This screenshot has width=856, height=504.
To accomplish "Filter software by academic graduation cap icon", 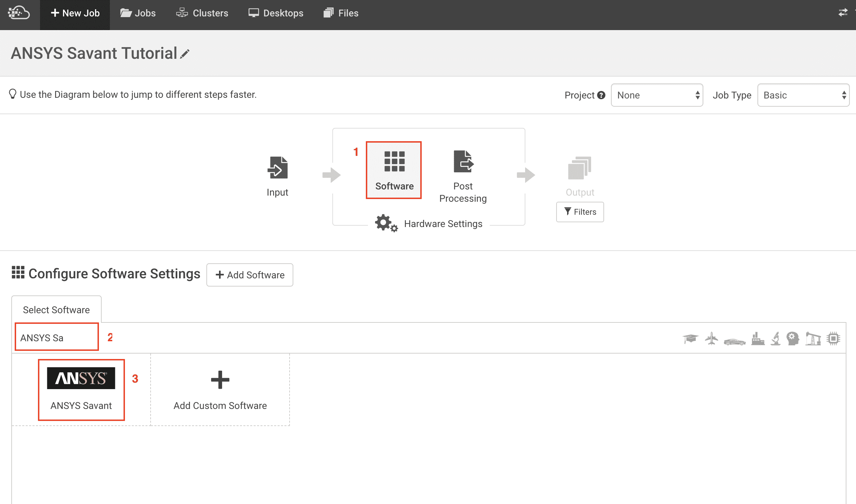I will (690, 339).
